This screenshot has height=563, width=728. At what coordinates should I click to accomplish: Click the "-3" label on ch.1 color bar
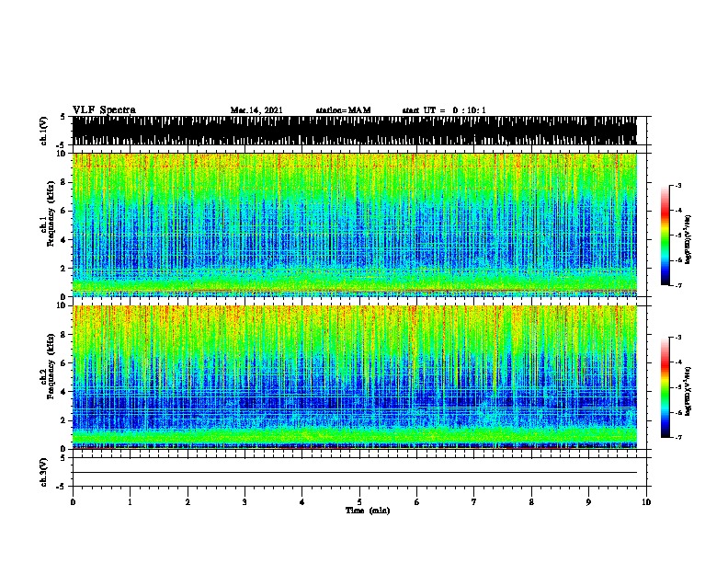pyautogui.click(x=678, y=185)
